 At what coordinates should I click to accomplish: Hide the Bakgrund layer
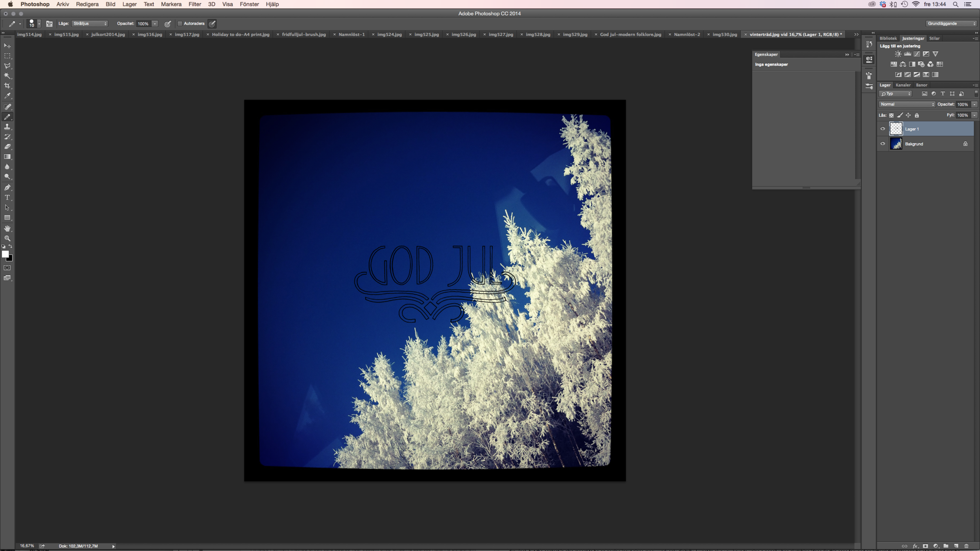click(x=883, y=143)
